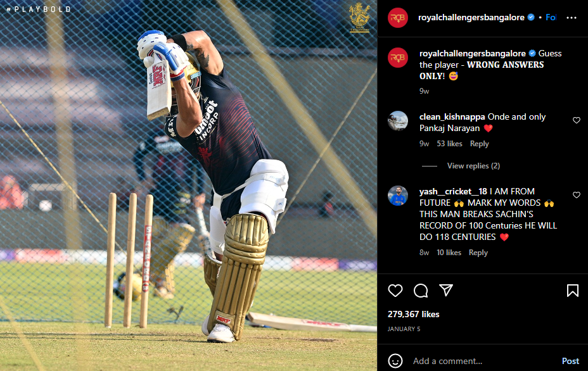The image size is (588, 371).
Task: Open RCB profile avatar in header
Action: (398, 18)
